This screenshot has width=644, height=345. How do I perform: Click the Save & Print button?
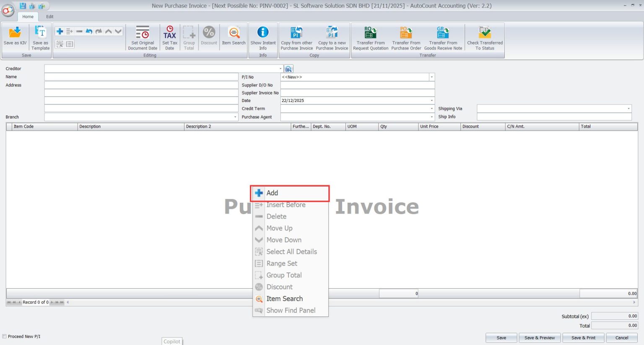coord(583,337)
